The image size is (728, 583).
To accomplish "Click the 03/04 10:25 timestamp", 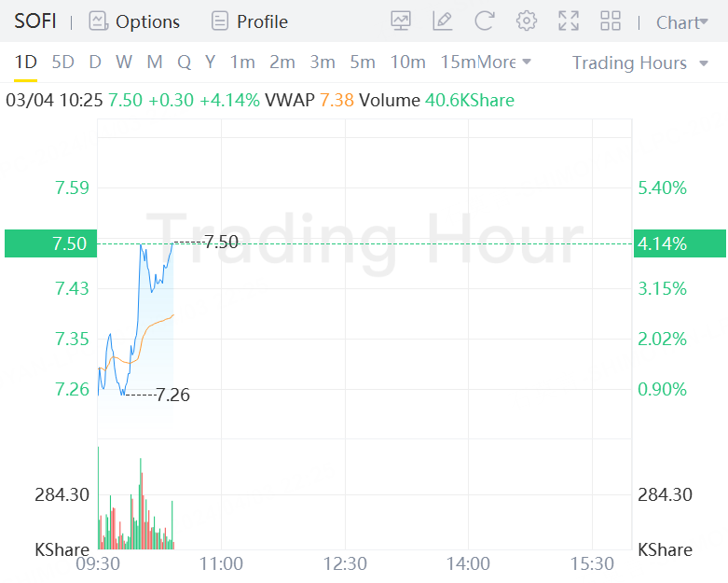I will tap(54, 100).
